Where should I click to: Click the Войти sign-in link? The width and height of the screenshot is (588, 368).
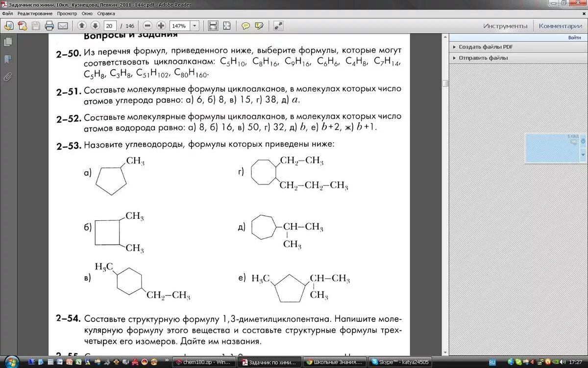point(575,37)
